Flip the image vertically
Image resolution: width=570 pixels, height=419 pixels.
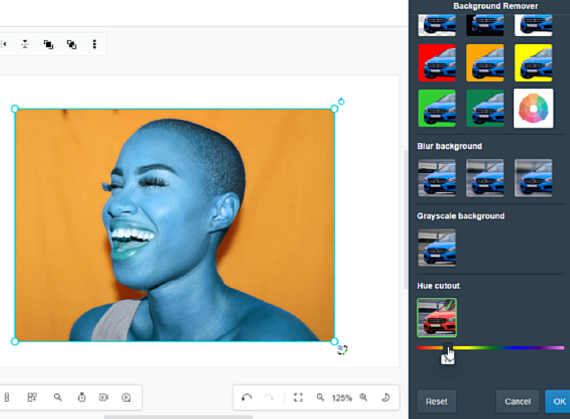[x=25, y=44]
